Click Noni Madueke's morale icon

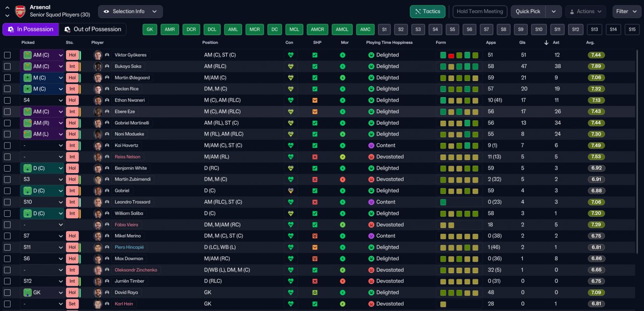[x=343, y=134]
